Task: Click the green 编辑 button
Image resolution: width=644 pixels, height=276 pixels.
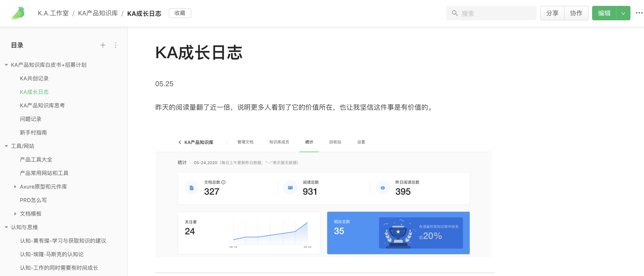Action: (604, 13)
